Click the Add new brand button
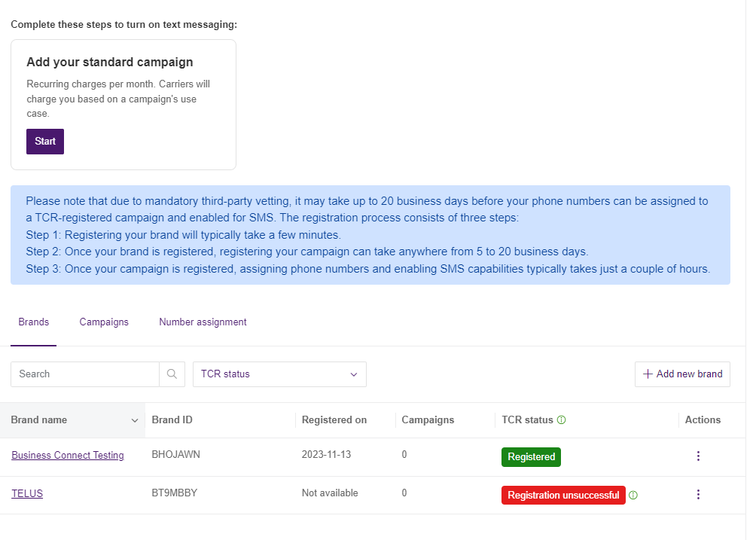This screenshot has width=756, height=540. pyautogui.click(x=682, y=374)
